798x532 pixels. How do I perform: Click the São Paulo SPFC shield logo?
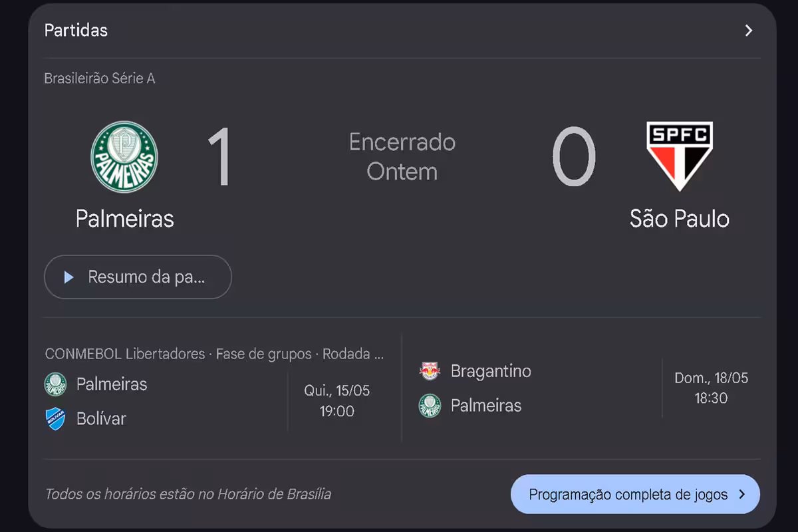click(680, 156)
